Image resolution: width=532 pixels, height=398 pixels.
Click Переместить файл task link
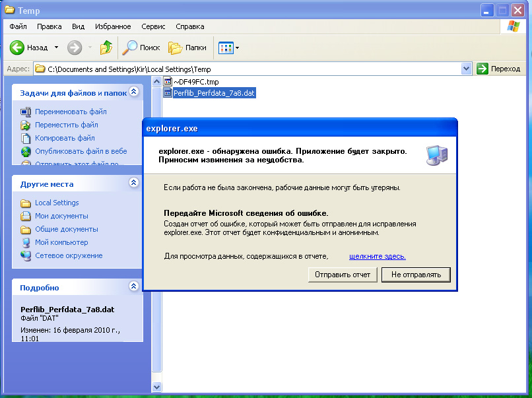67,125
